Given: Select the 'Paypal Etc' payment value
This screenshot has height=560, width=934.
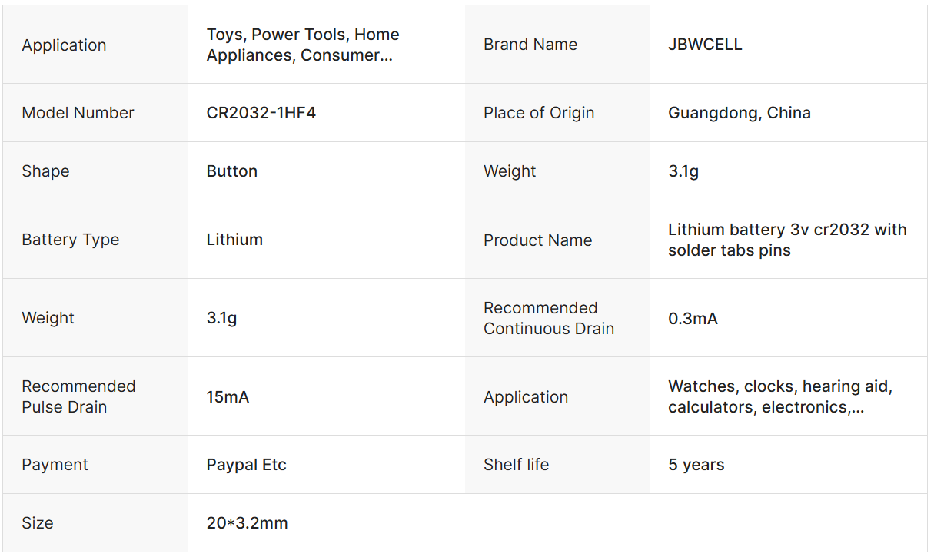Looking at the screenshot, I should [246, 465].
